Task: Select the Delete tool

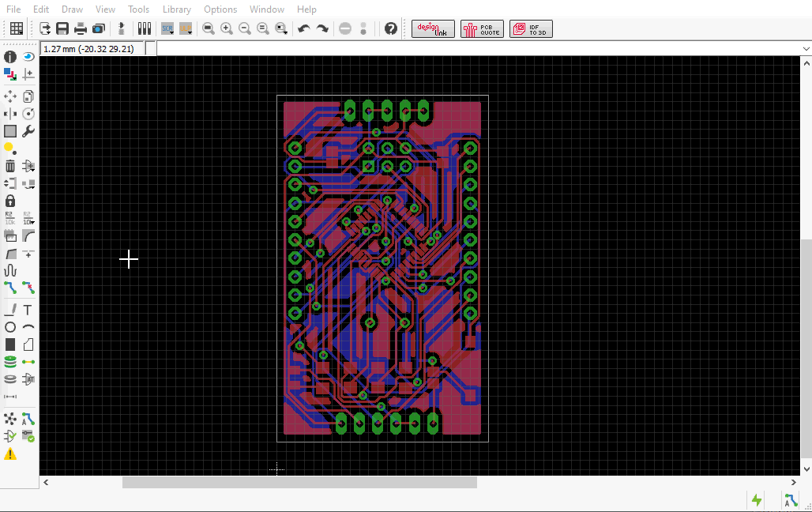Action: pyautogui.click(x=9, y=166)
